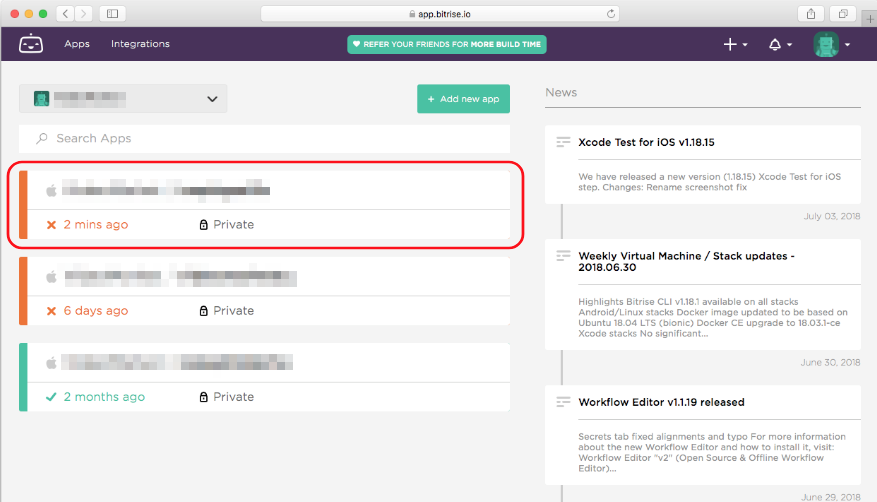The width and height of the screenshot is (877, 502).
Task: Focus the Search Apps field
Action: pyautogui.click(x=265, y=139)
